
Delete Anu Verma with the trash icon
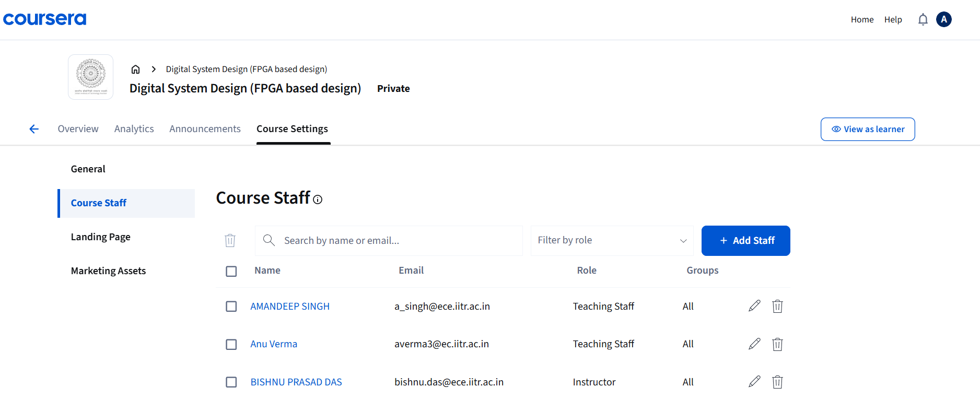777,344
